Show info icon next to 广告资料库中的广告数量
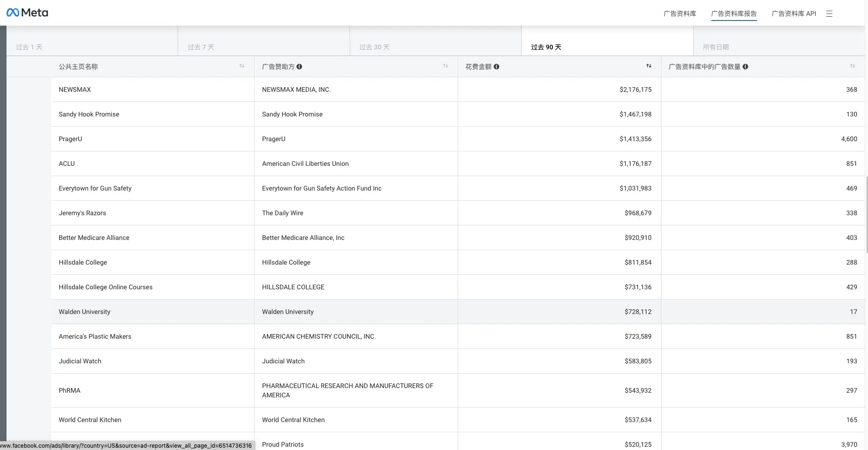The image size is (868, 450). point(745,67)
